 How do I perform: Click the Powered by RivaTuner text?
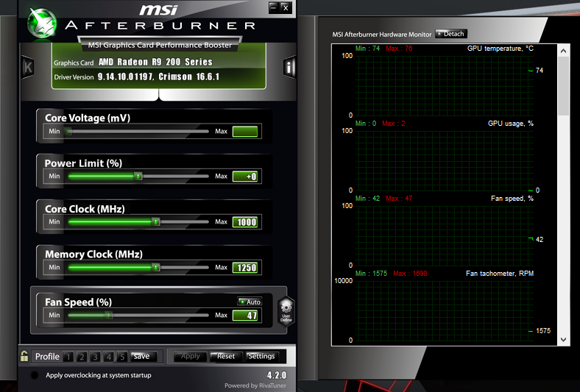pyautogui.click(x=255, y=385)
